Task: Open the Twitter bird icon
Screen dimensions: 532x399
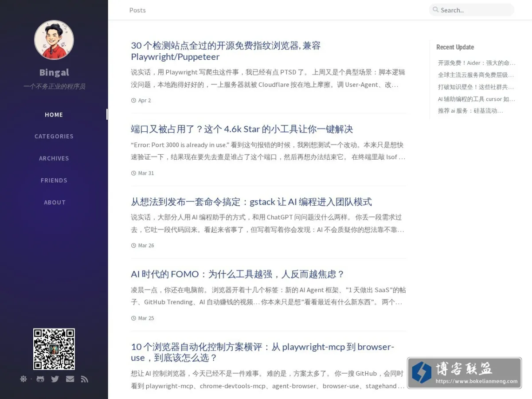Action: tap(55, 379)
